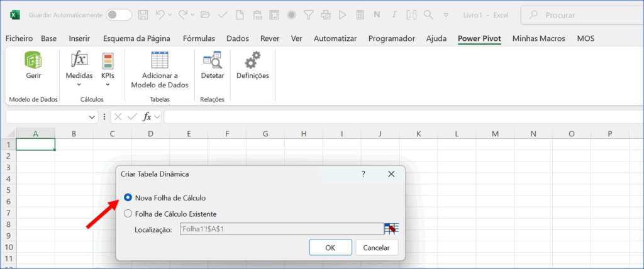Image resolution: width=644 pixels, height=269 pixels.
Task: Click the undo arrow icon
Action: 161,14
